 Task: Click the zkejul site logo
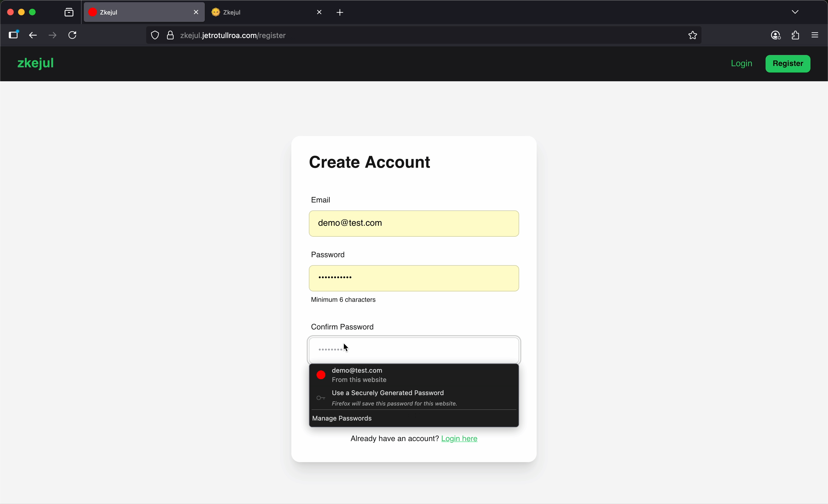coord(35,63)
